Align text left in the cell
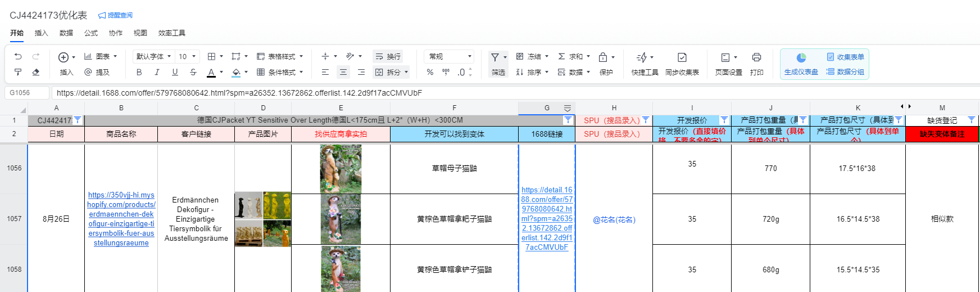Viewport: 980px width, 292px height. click(x=325, y=72)
